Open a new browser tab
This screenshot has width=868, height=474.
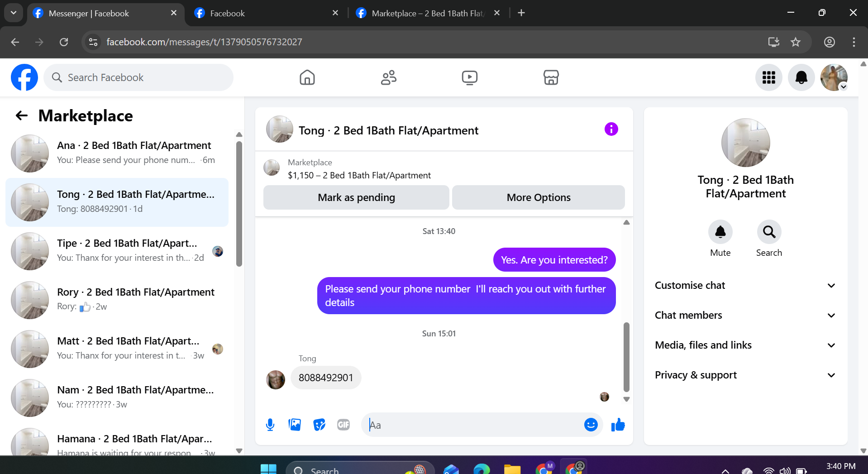521,13
